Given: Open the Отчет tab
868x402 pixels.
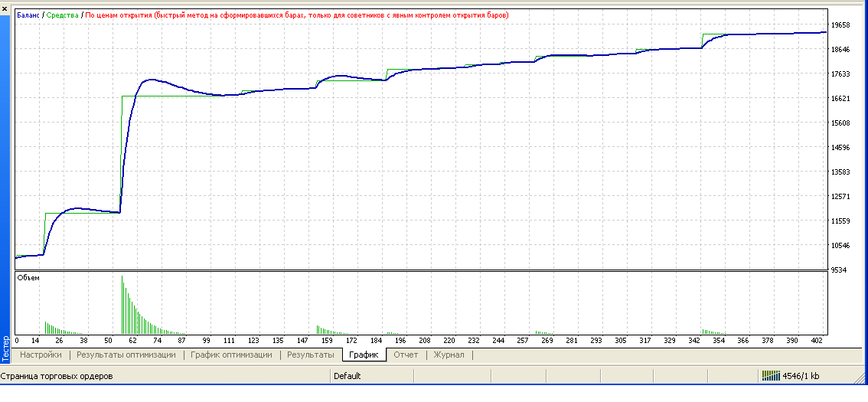Looking at the screenshot, I should coord(406,355).
